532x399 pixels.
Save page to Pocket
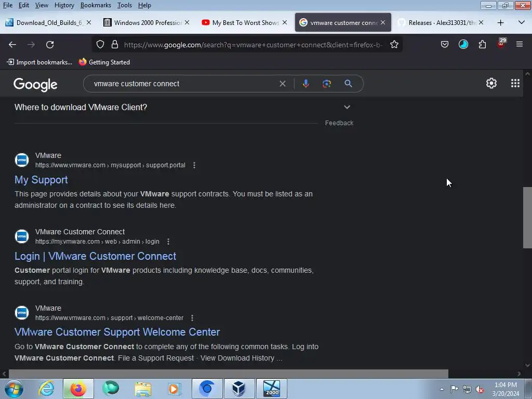(x=445, y=45)
